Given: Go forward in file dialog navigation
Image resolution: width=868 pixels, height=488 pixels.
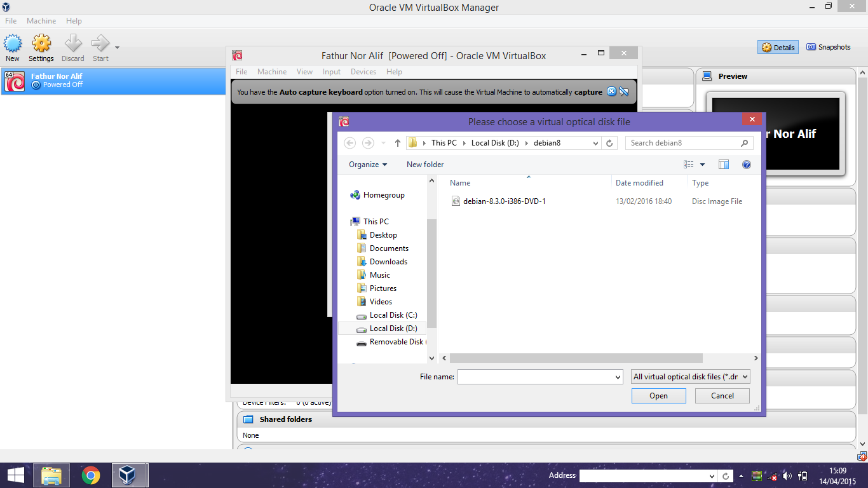Looking at the screenshot, I should [368, 143].
